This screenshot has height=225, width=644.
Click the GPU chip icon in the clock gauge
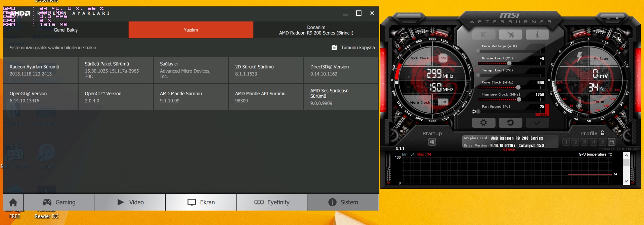[443, 58]
